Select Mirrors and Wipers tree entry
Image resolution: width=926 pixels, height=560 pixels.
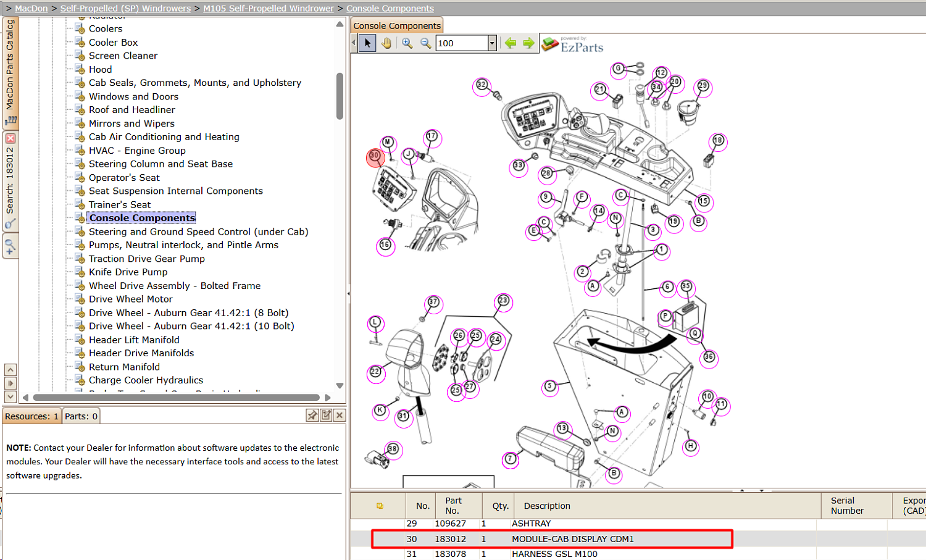coord(131,123)
